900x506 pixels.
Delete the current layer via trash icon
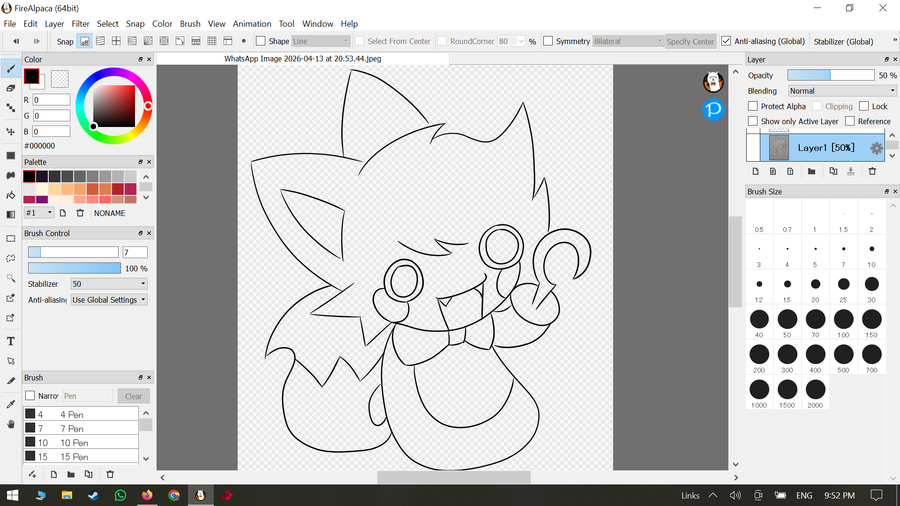click(872, 172)
